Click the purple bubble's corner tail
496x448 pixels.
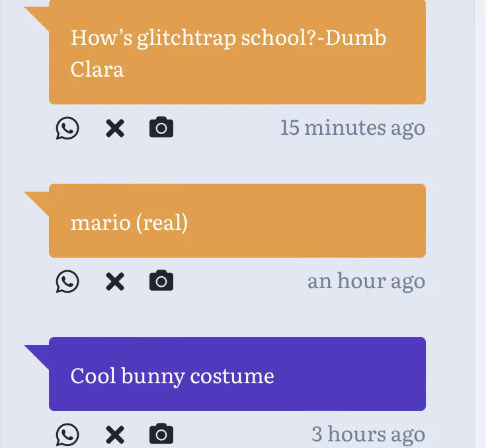(38, 352)
